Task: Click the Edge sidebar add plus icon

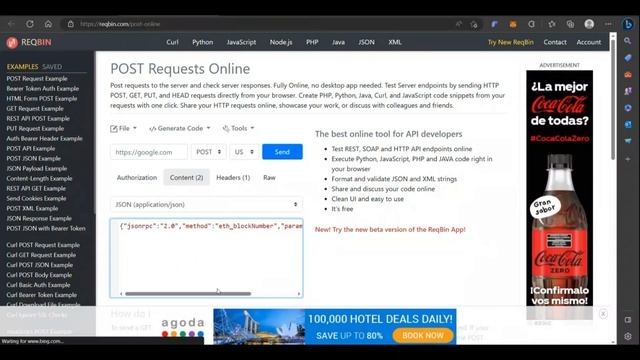Action: (x=628, y=159)
